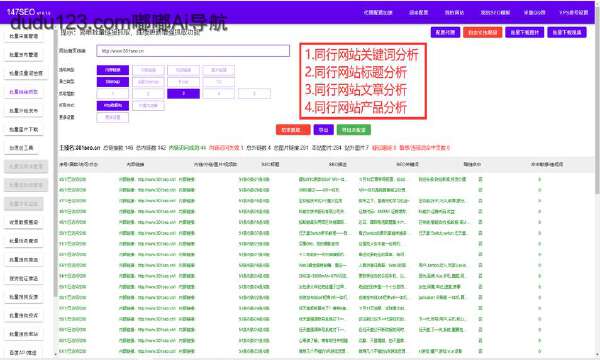Click the green button beside Export
This screenshot has width=600, height=360.
354,130
